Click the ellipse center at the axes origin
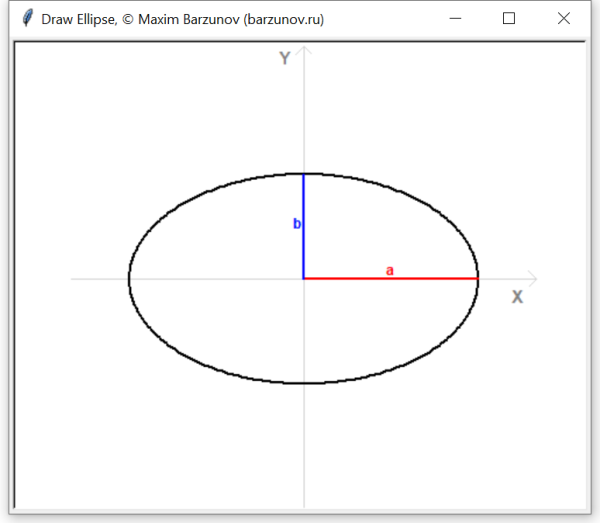The width and height of the screenshot is (600, 523). [x=303, y=278]
